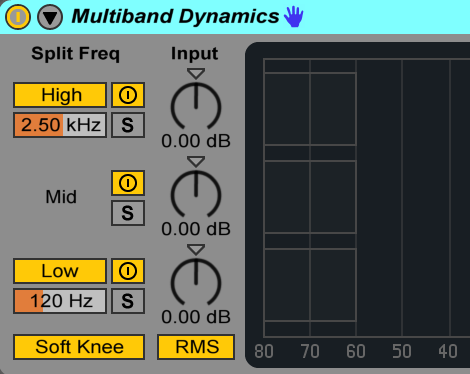Toggle the High band activator icon
The image size is (470, 374).
pos(128,95)
